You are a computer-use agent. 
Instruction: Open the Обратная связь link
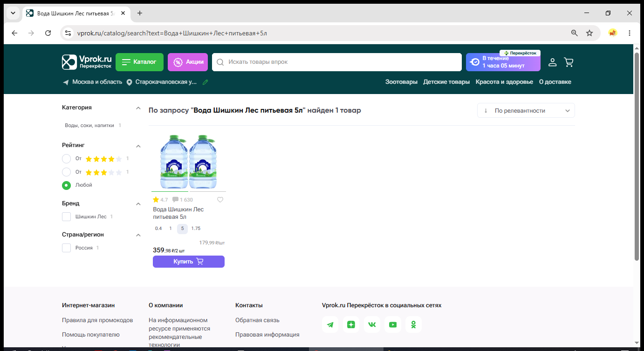tap(257, 320)
